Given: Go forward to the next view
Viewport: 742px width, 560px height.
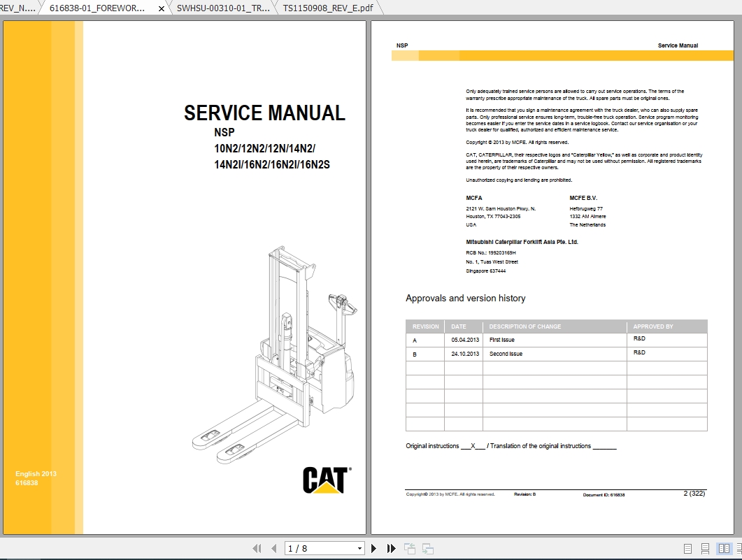Looking at the screenshot, I should pos(429,548).
